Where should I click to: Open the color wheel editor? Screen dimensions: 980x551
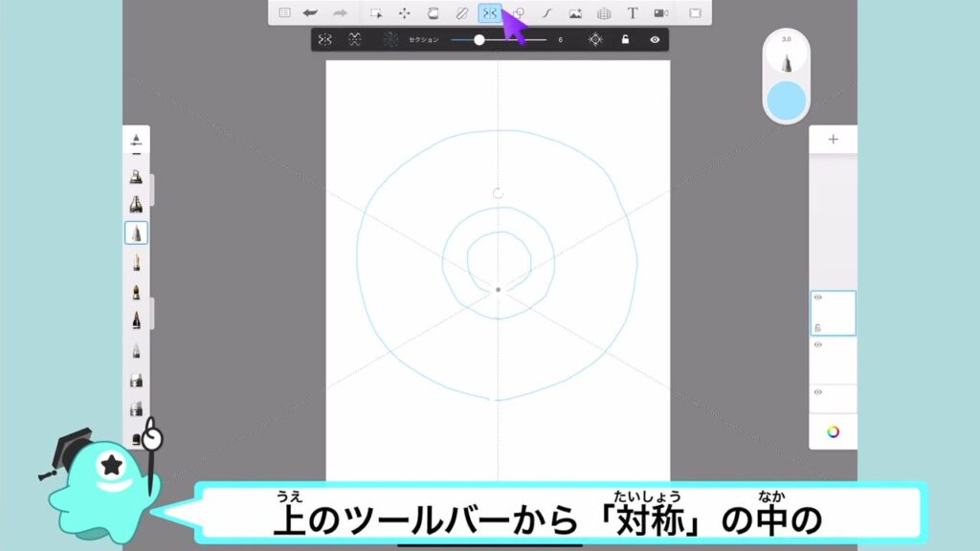coord(833,431)
